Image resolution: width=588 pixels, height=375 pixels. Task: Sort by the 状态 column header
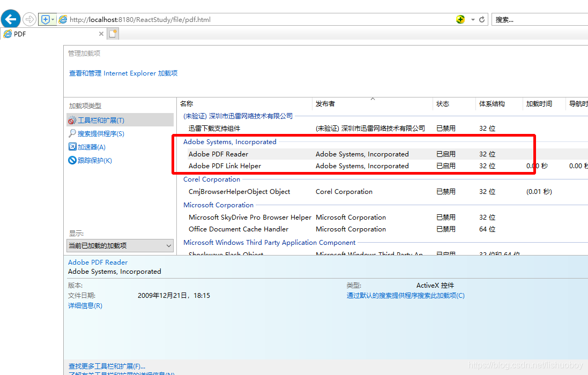pyautogui.click(x=454, y=104)
